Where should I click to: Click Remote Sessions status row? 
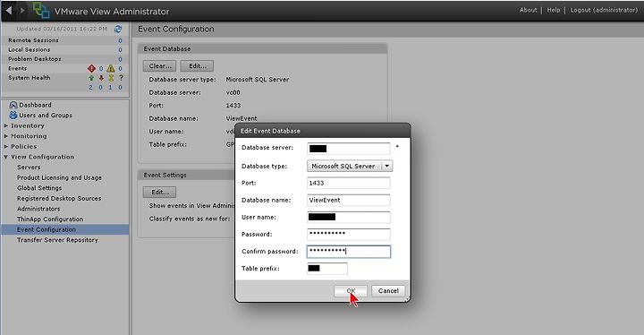(x=65, y=40)
